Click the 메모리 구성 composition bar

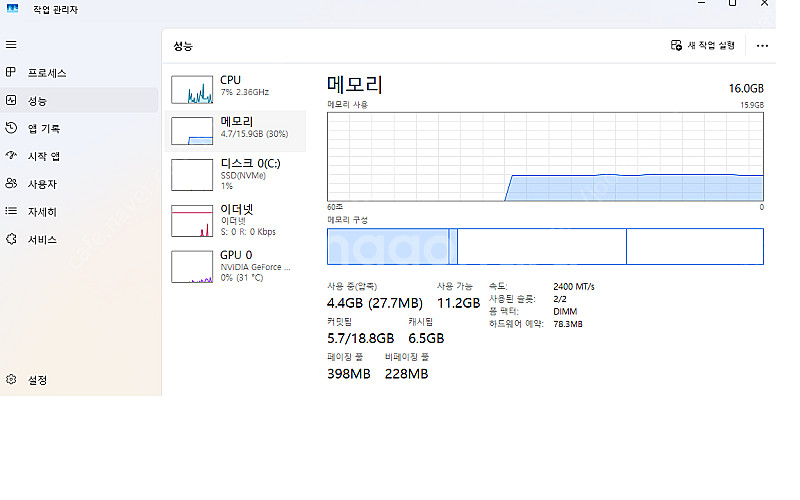(x=545, y=246)
